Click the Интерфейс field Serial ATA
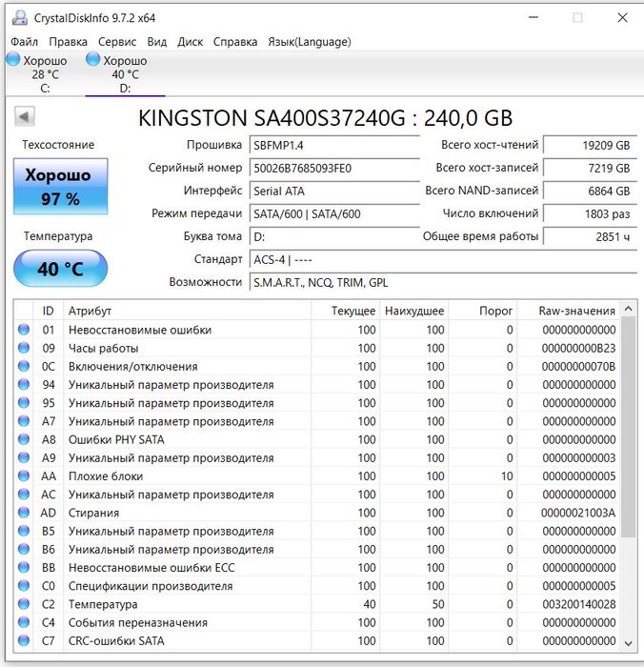644x667 pixels. pyautogui.click(x=334, y=191)
